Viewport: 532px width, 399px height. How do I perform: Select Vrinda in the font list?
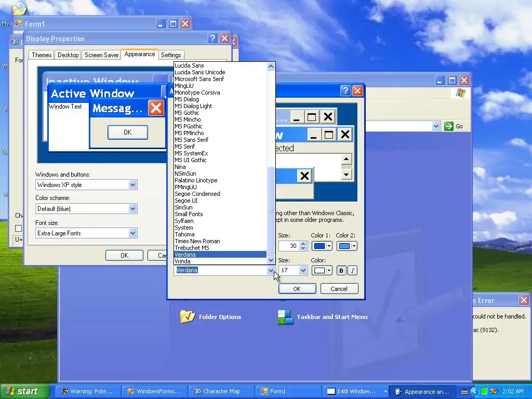pyautogui.click(x=220, y=262)
